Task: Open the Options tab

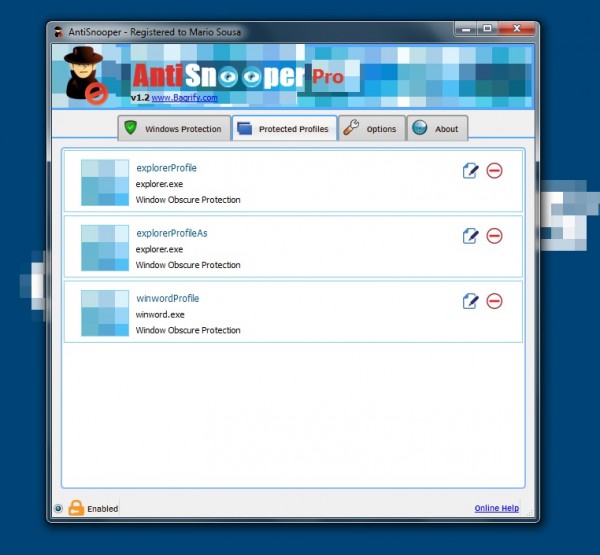Action: (x=372, y=129)
